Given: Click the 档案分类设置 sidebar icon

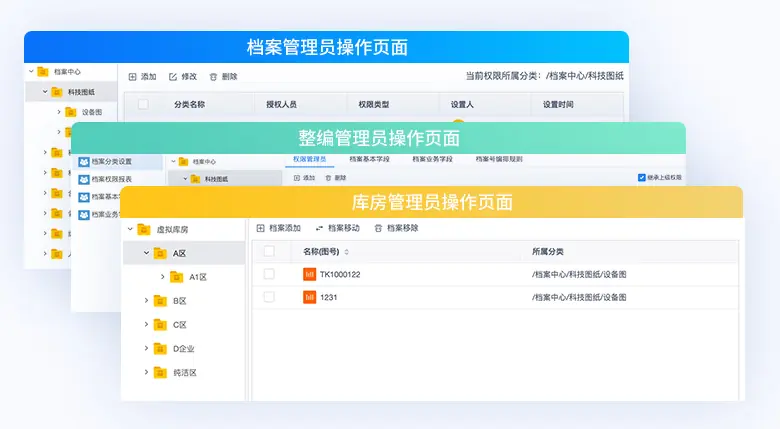Looking at the screenshot, I should [84, 161].
